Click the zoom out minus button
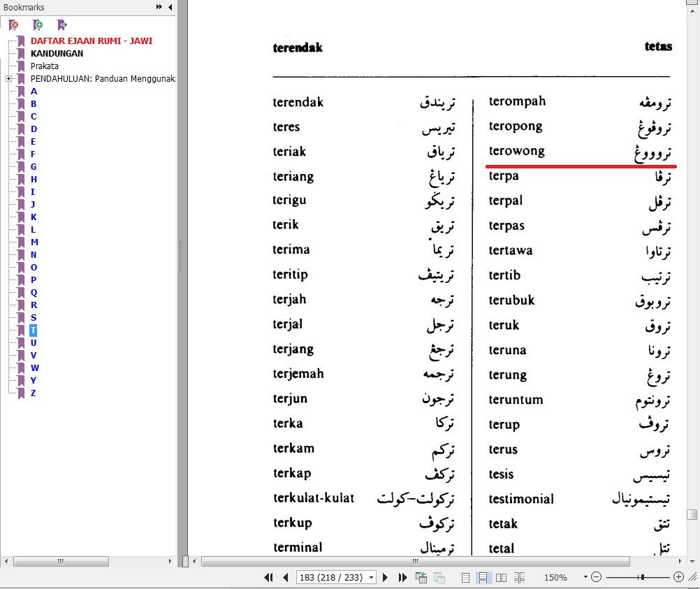The width and height of the screenshot is (700, 589). pyautogui.click(x=596, y=577)
